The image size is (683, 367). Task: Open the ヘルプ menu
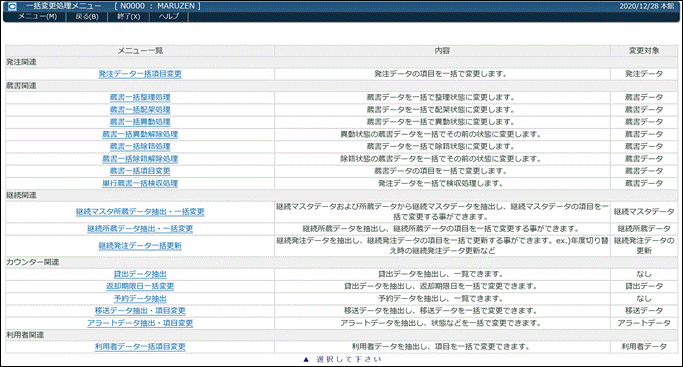169,17
